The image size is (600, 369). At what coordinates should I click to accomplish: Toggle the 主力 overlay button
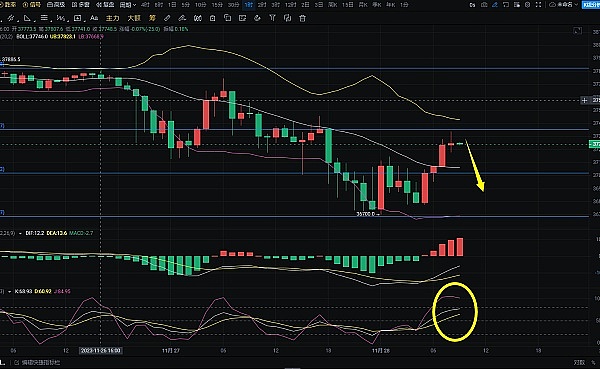(112, 18)
